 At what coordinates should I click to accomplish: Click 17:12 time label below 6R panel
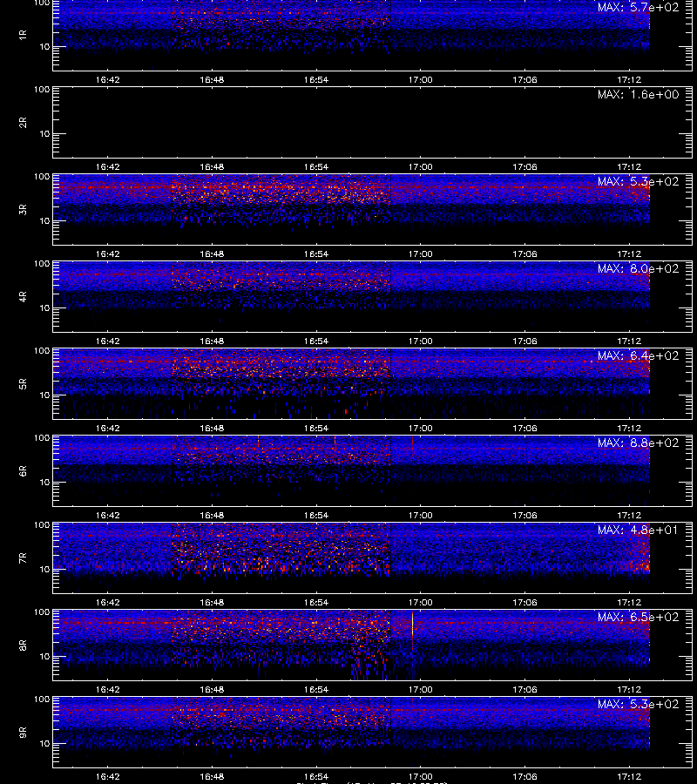tap(629, 515)
